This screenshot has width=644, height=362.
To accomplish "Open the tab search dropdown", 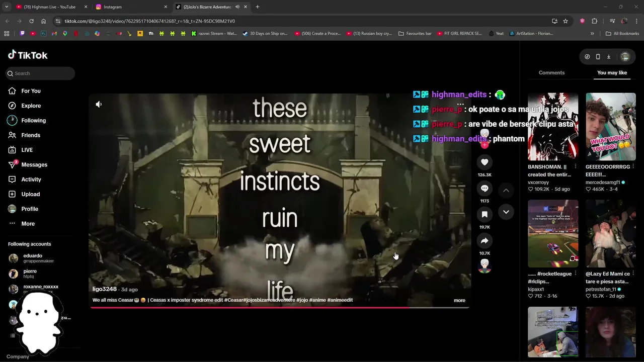I will pyautogui.click(x=7, y=7).
